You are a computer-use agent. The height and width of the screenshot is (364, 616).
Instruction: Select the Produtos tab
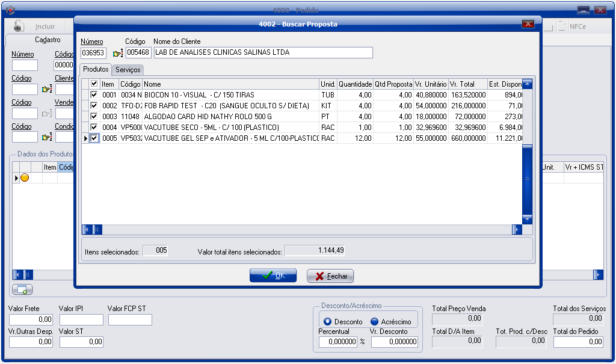click(96, 69)
